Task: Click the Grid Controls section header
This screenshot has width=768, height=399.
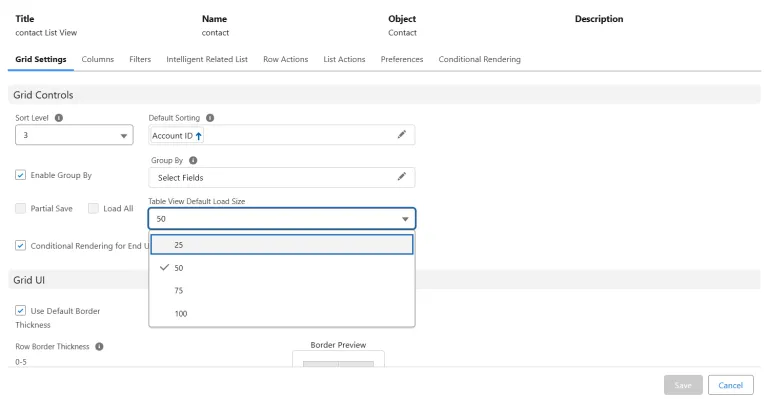Action: tap(384, 94)
